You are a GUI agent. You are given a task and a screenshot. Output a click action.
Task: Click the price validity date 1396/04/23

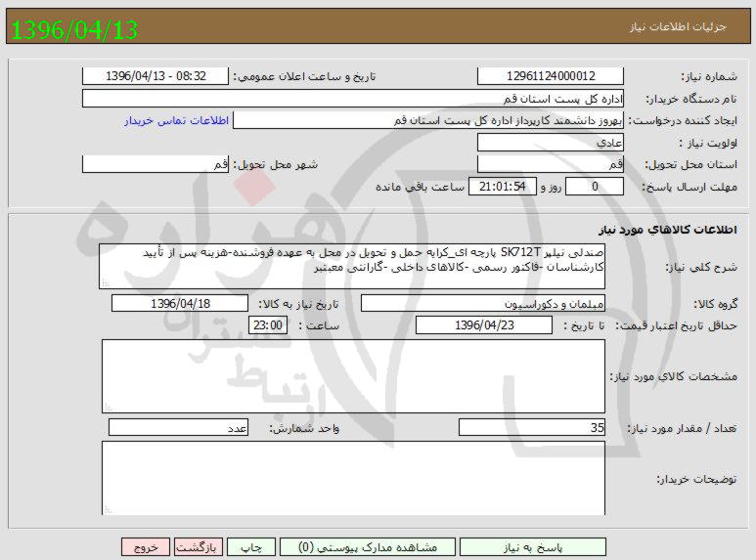pyautogui.click(x=483, y=325)
